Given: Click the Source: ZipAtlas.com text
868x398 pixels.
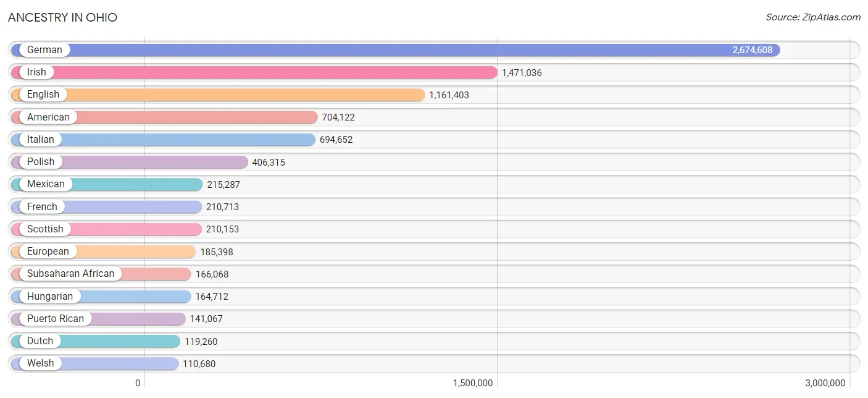Looking at the screenshot, I should pos(812,17).
